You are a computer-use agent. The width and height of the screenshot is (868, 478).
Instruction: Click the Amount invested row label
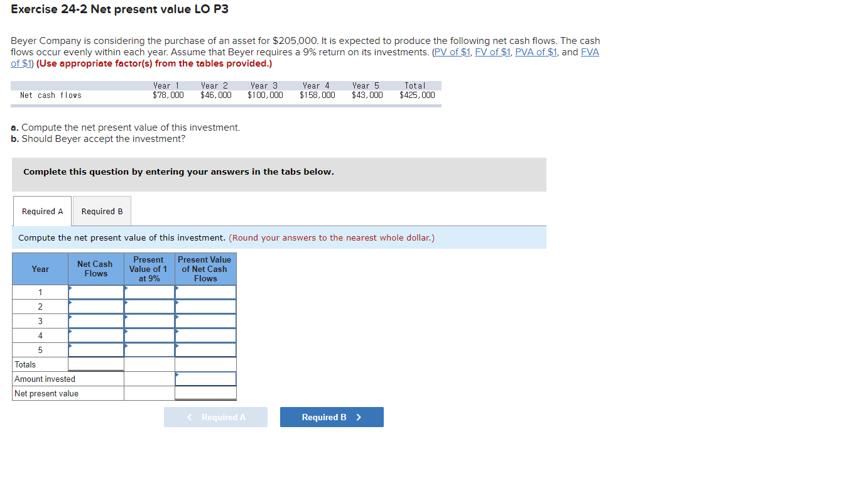pyautogui.click(x=45, y=379)
